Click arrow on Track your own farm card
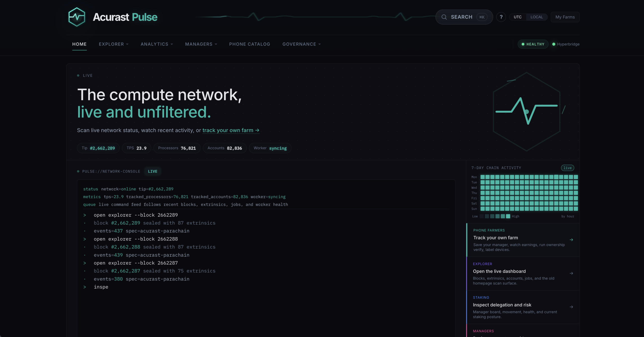The width and height of the screenshot is (644, 337). pyautogui.click(x=571, y=240)
